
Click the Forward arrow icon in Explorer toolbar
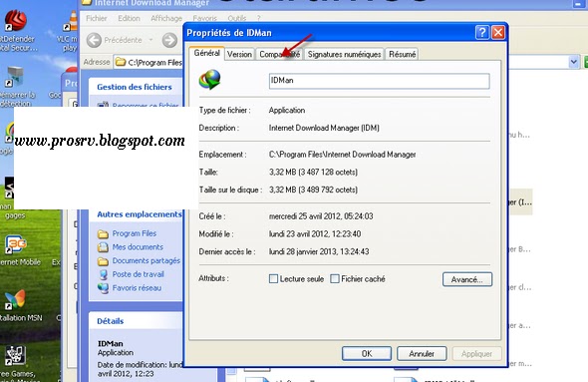click(169, 40)
